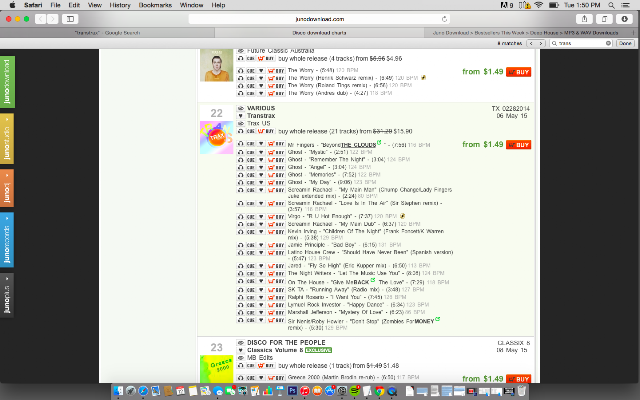
Task: Expand options arrow for Latino House Crew track
Action: [261, 253]
